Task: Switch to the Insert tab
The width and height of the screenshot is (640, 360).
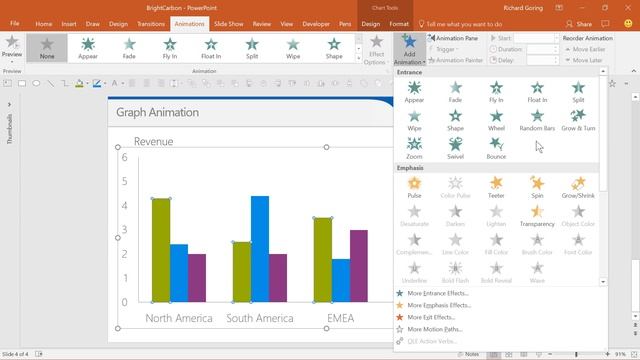Action: tap(69, 24)
